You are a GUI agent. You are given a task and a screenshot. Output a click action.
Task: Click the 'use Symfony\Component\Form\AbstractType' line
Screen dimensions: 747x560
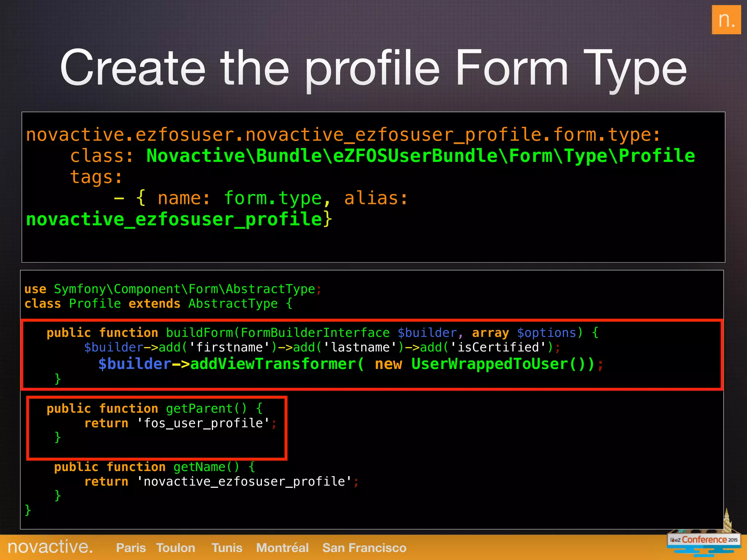[173, 289]
